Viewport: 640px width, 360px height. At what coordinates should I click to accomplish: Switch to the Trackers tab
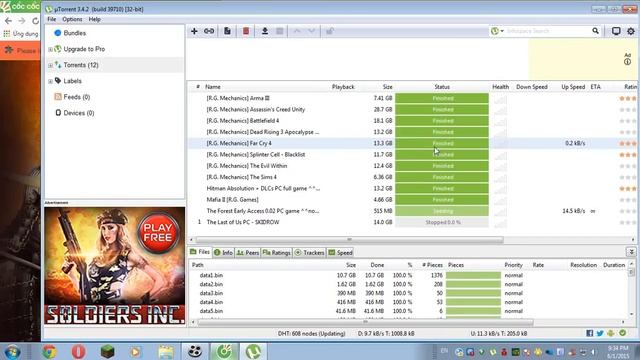pos(309,253)
